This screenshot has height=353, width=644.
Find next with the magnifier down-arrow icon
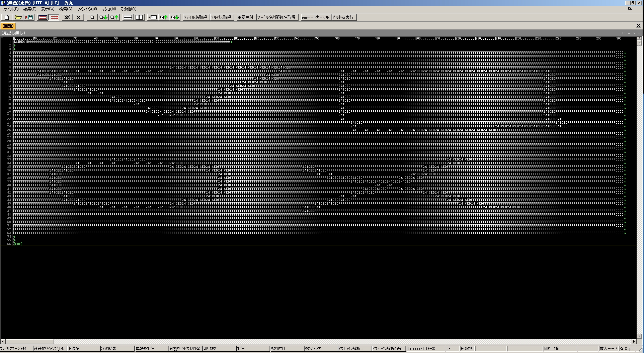click(x=103, y=17)
